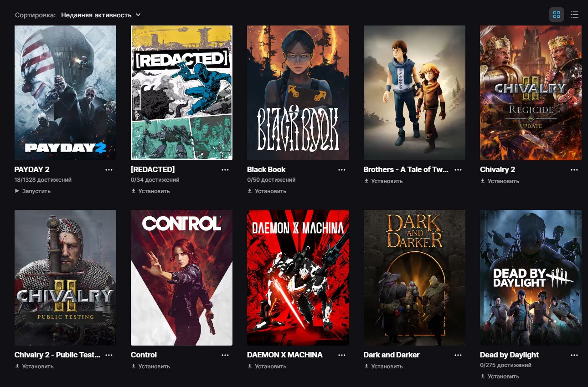The image size is (588, 387).
Task: Open the Dead by Daylight cover art
Action: (x=531, y=278)
